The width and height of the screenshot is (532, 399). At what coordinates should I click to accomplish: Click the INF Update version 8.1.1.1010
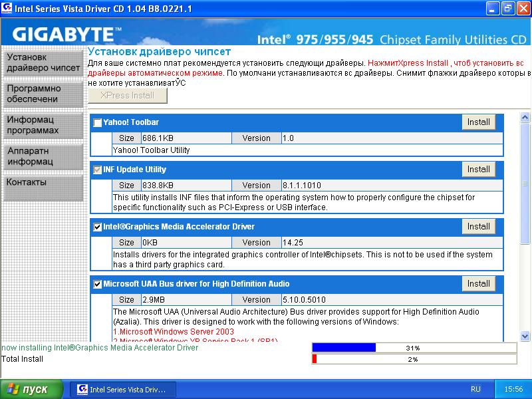coord(302,186)
